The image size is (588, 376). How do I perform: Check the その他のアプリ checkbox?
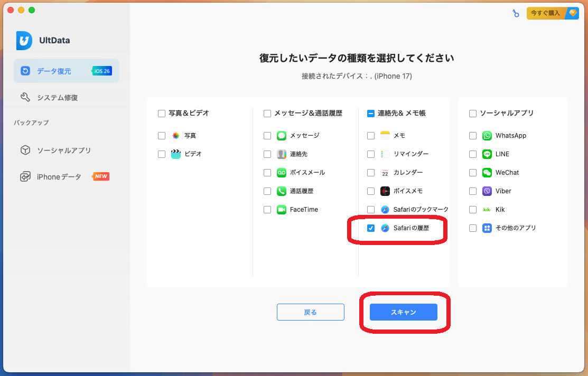tap(473, 228)
